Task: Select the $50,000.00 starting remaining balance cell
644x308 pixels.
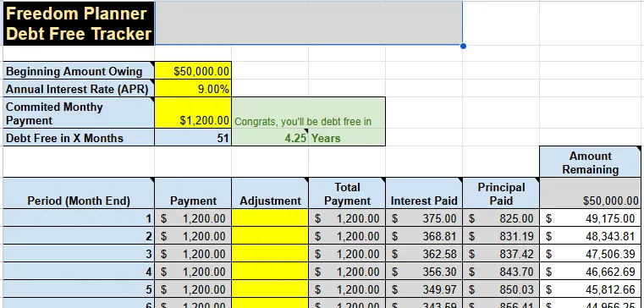Action: (x=590, y=193)
